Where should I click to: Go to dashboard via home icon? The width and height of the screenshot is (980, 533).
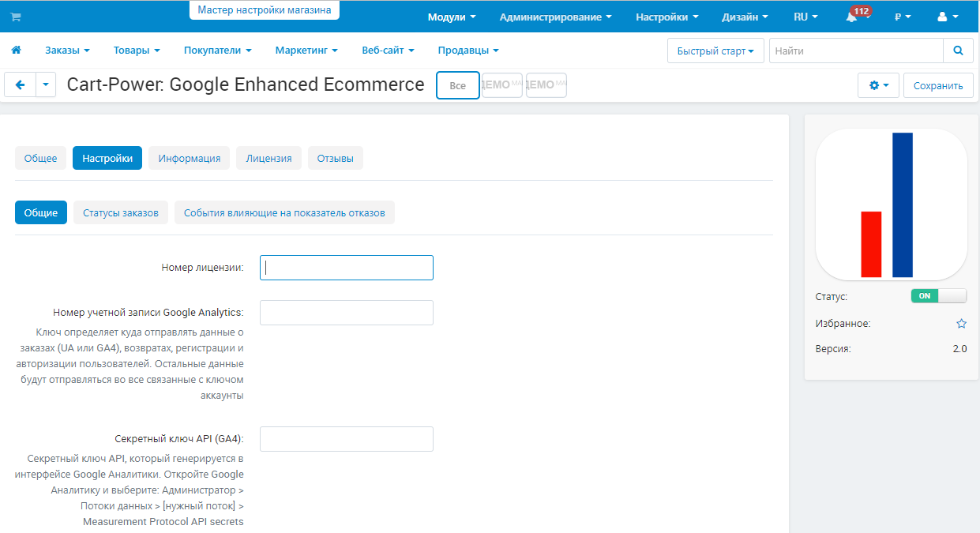pos(16,51)
